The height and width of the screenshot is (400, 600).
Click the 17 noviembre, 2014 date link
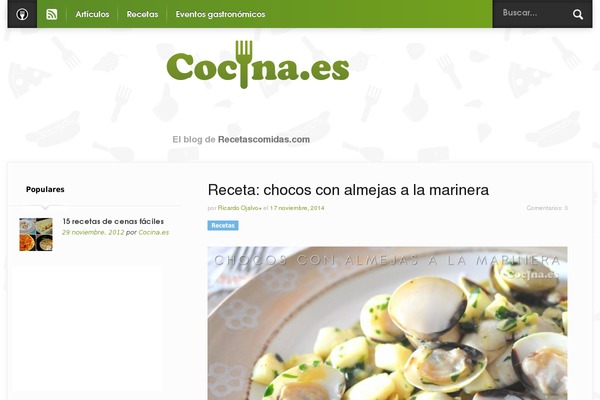click(297, 208)
